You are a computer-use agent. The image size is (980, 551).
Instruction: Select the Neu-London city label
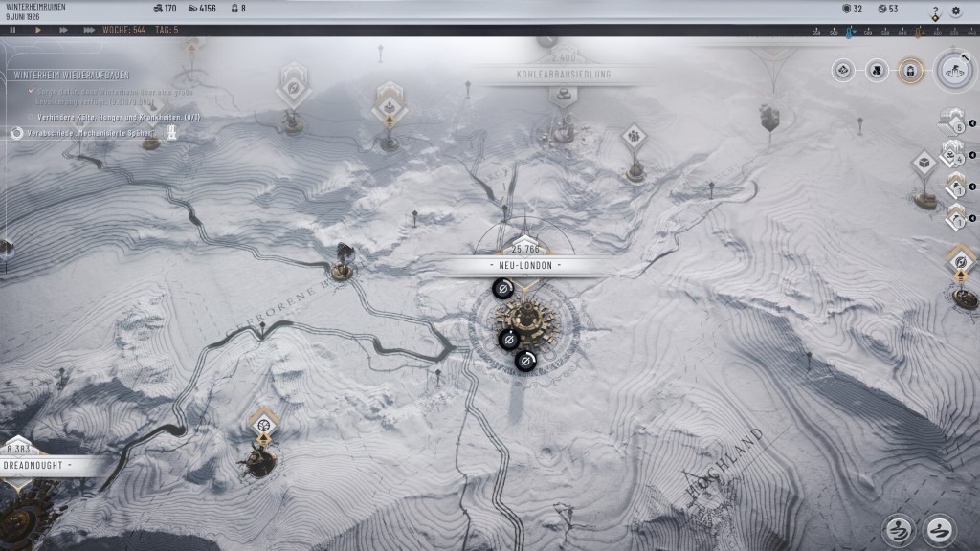pyautogui.click(x=525, y=265)
